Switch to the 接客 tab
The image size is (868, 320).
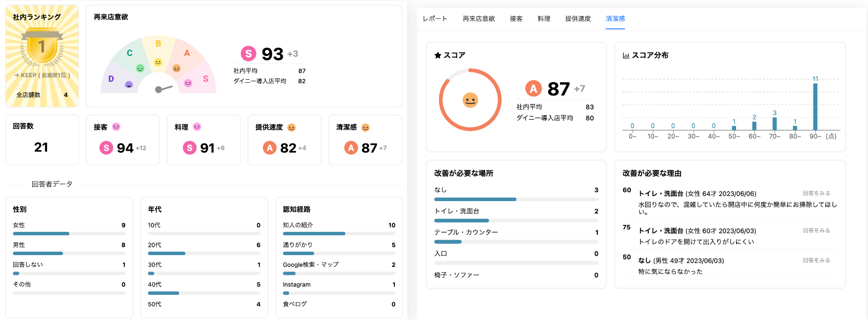click(516, 19)
